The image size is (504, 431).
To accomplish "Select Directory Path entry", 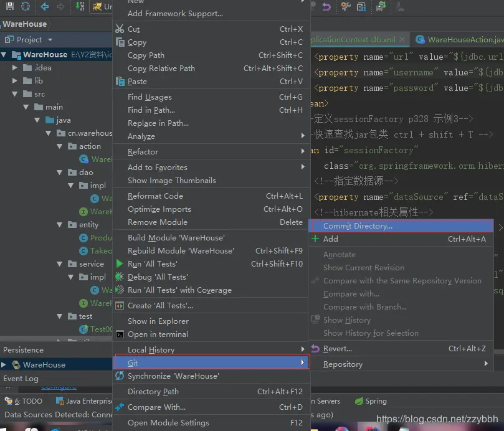I will click(x=212, y=392).
